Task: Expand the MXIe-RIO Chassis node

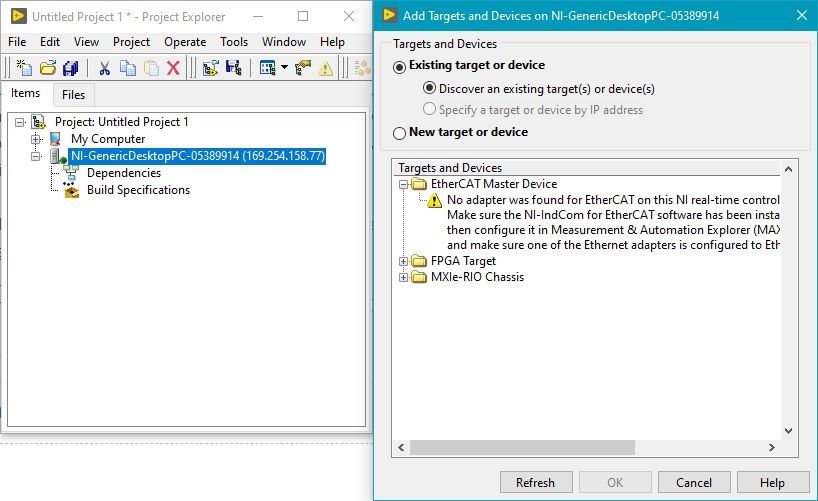Action: [403, 277]
